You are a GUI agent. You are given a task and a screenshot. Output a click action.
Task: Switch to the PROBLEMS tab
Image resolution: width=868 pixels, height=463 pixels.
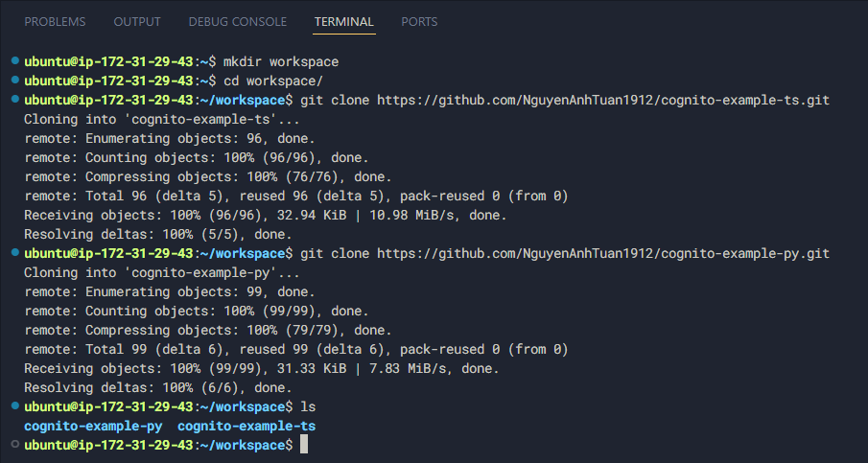coord(55,21)
